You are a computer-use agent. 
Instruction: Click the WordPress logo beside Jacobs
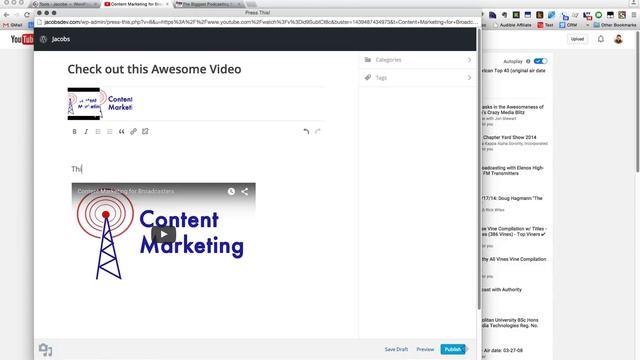coord(43,39)
